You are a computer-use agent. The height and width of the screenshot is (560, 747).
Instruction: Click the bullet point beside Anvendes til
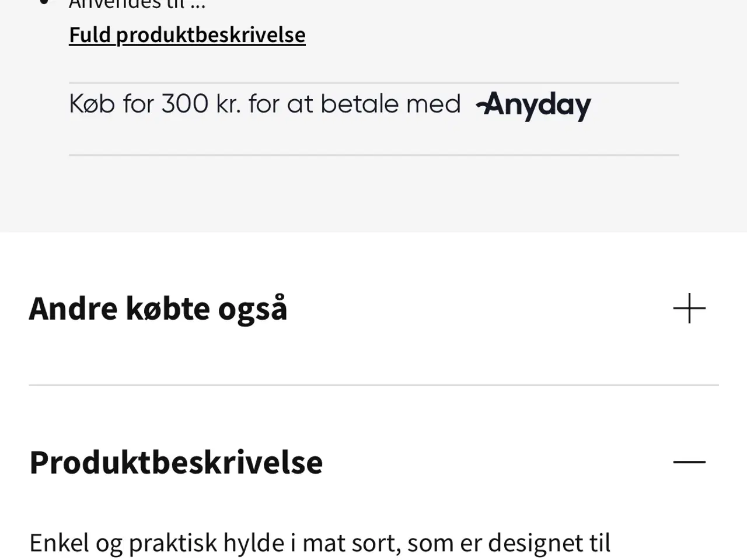(44, 3)
